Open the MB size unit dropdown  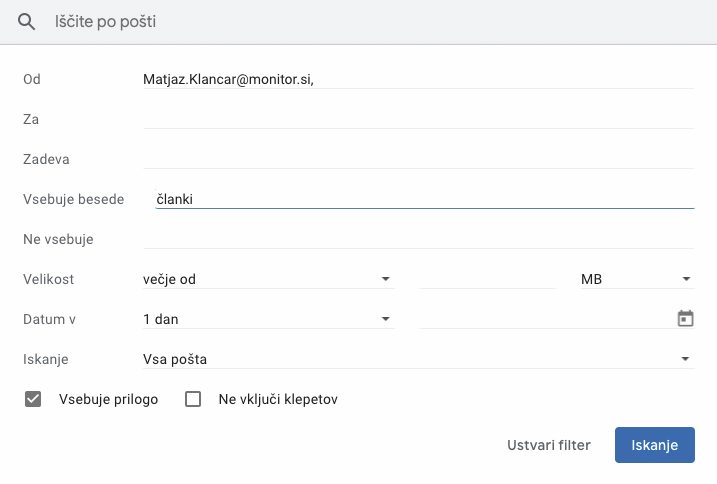(637, 279)
